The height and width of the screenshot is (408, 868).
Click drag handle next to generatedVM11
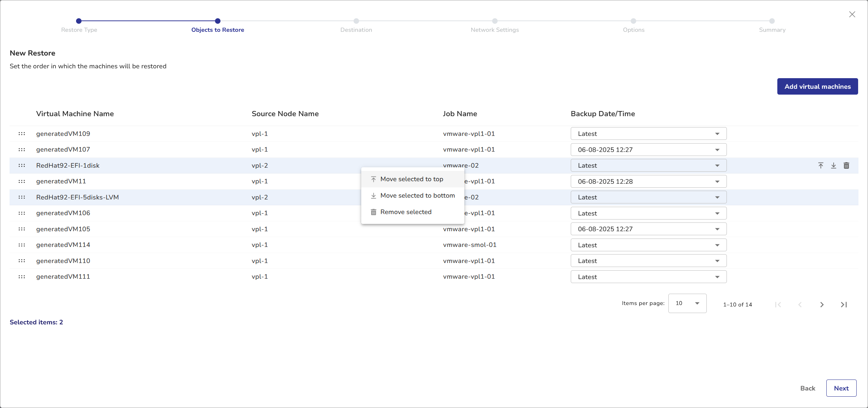(x=22, y=182)
